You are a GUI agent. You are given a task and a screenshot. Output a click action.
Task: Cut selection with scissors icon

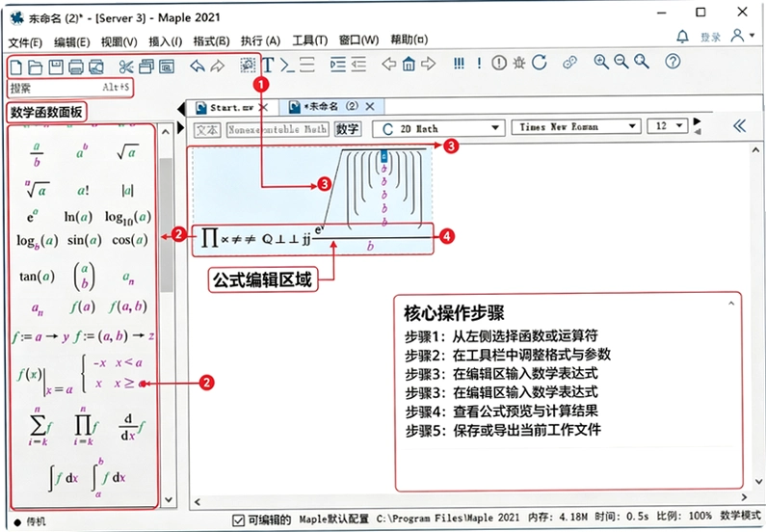tap(126, 66)
